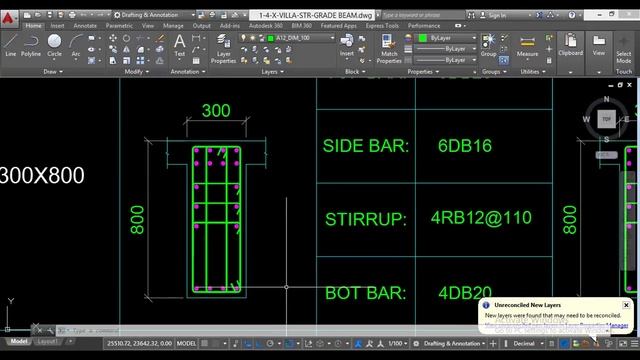Viewport: 640px width, 360px height.
Task: Click the search keyword input field
Action: 422,15
